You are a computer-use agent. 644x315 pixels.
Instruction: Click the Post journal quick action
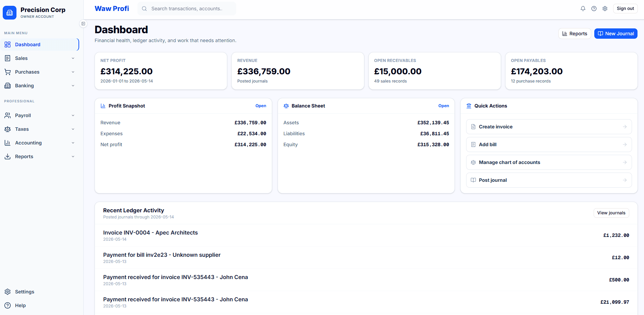pos(549,180)
